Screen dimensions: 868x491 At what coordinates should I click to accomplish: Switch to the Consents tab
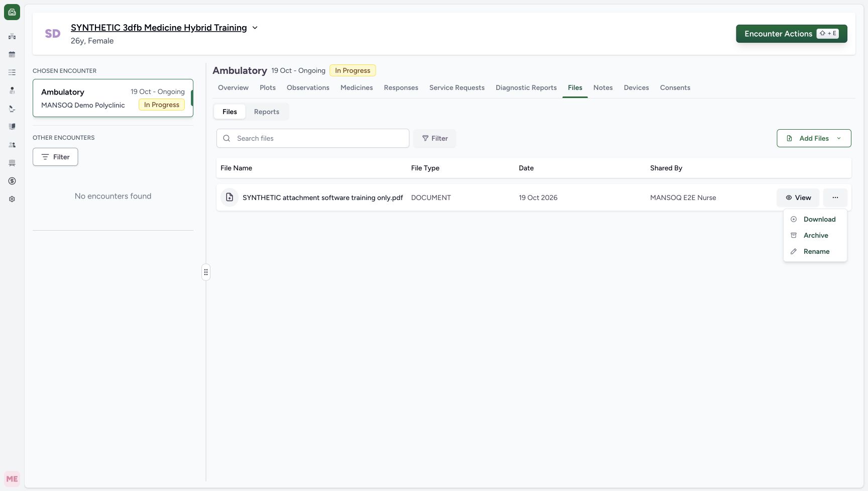point(675,87)
